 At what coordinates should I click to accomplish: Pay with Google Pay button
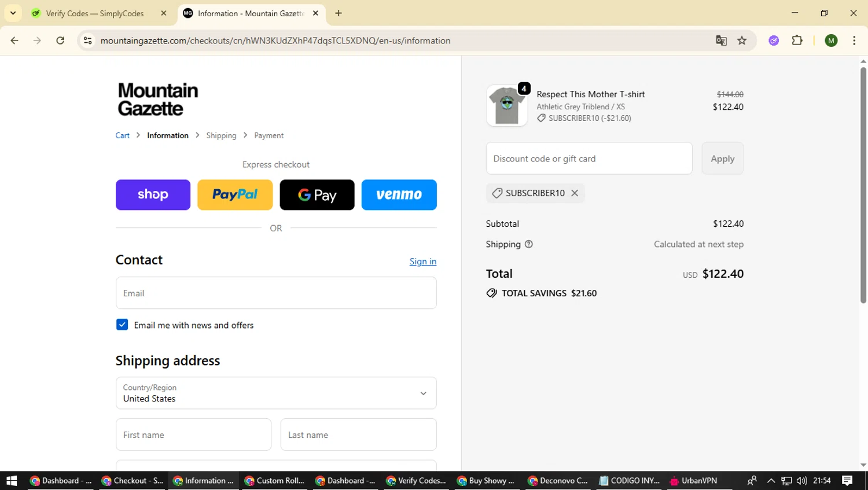click(x=317, y=195)
